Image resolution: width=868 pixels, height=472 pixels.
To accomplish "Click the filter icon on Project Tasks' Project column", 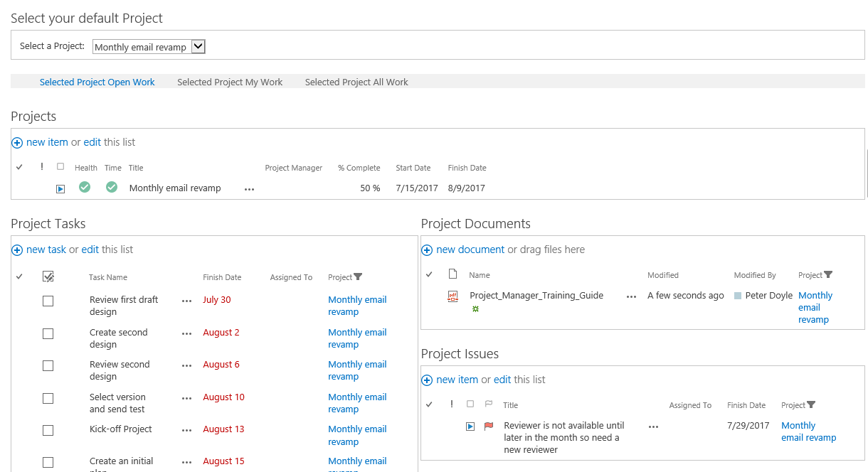I will tap(358, 277).
